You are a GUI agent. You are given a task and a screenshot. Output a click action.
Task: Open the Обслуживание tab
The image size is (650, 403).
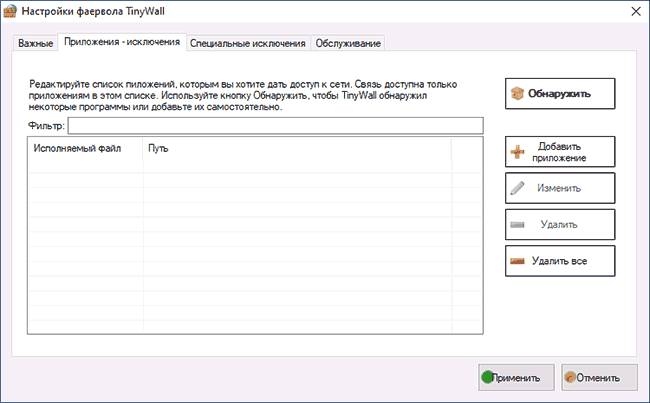point(348,43)
